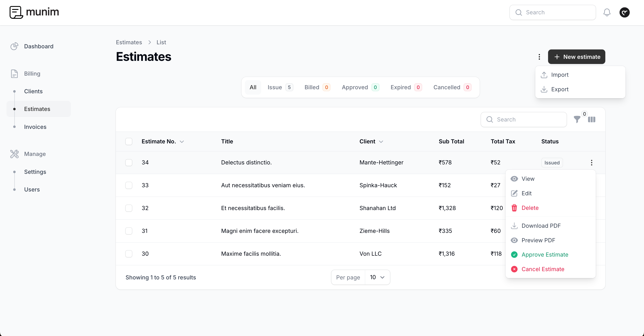Expand the Client column sort chevron
644x336 pixels.
[381, 141]
